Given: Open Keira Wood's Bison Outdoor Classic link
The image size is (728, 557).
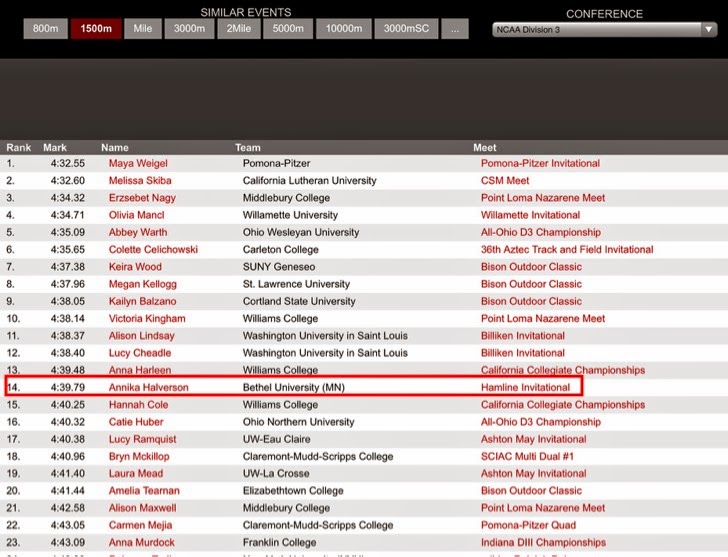Looking at the screenshot, I should coord(531,267).
